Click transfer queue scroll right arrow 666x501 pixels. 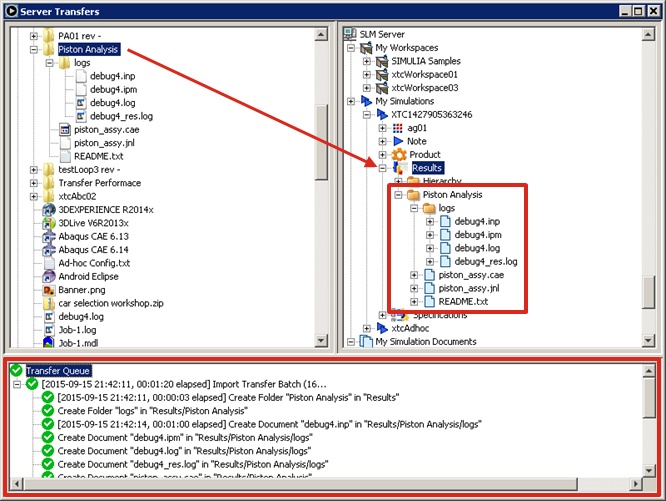[x=636, y=484]
